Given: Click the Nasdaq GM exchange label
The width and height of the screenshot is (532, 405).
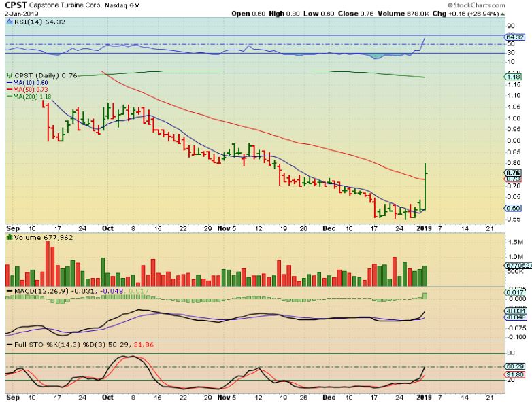Looking at the screenshot, I should [x=122, y=5].
